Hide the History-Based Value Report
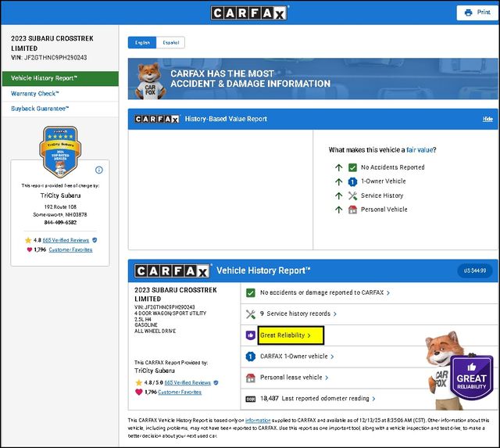 (487, 119)
